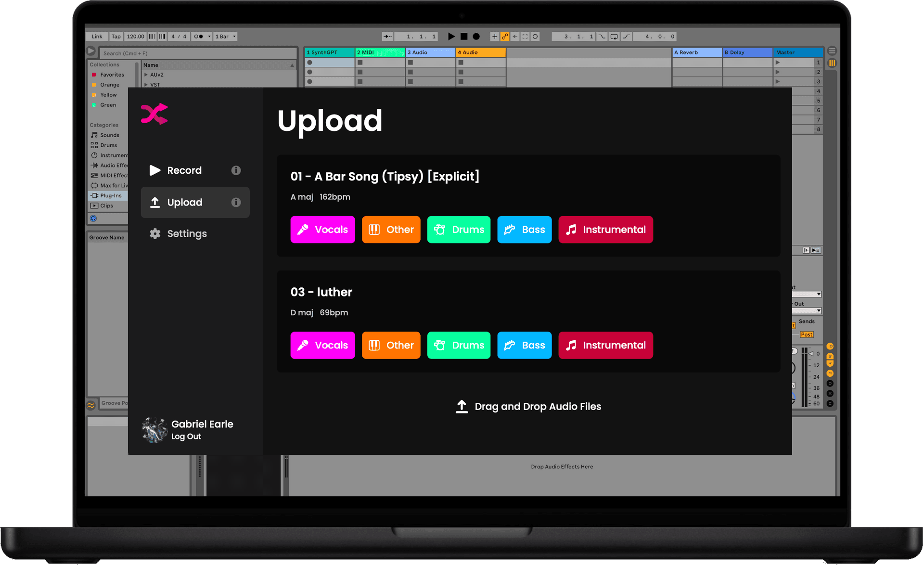Click Session Record circle button
Image resolution: width=924 pixels, height=565 pixels.
(x=535, y=37)
